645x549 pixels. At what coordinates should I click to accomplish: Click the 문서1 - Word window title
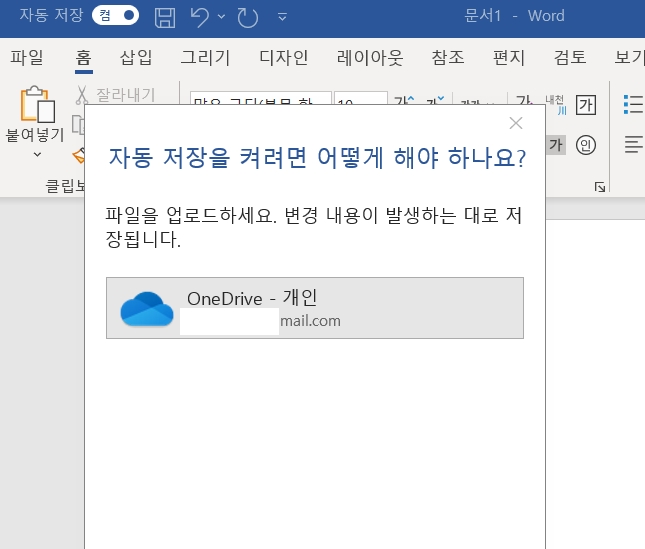pos(514,16)
